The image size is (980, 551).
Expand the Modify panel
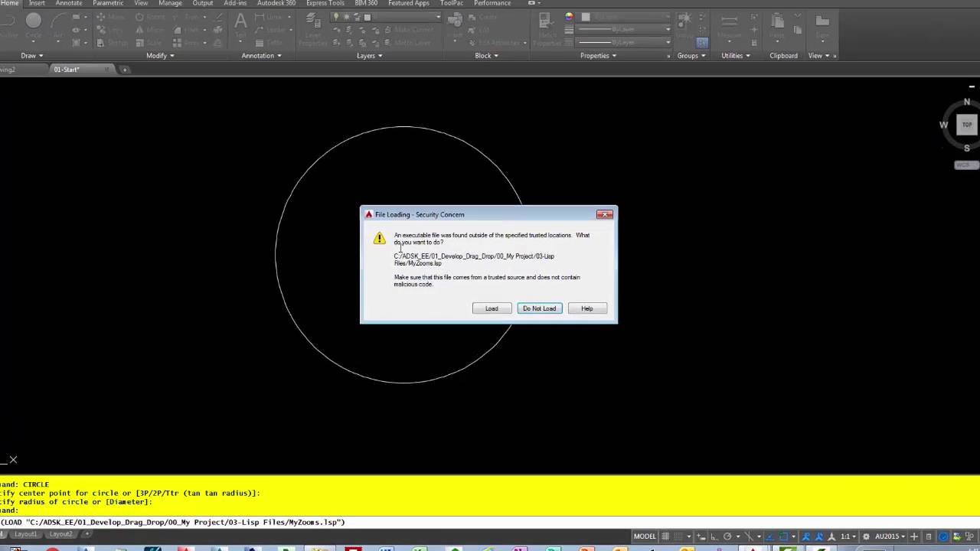tap(161, 56)
